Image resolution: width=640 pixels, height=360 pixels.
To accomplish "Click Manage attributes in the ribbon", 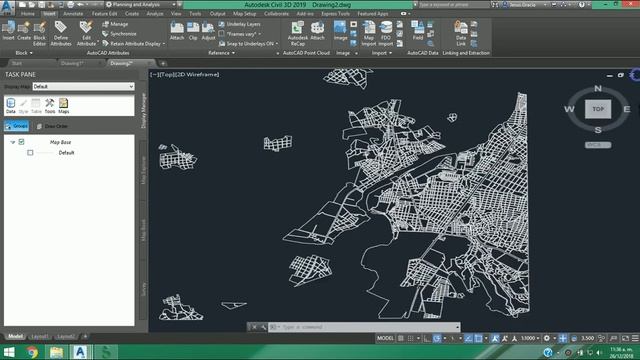I will click(x=115, y=24).
